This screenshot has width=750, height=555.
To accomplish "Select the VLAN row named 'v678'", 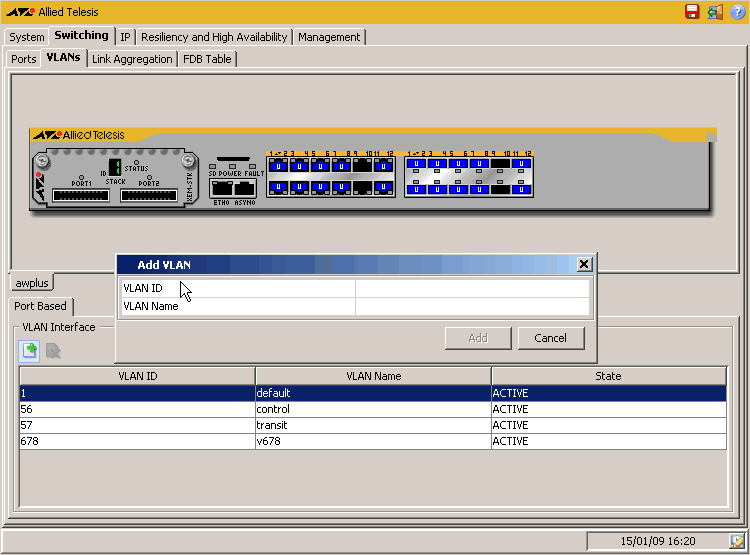I will [373, 441].
